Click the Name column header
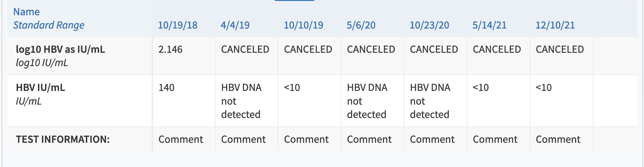 [26, 12]
